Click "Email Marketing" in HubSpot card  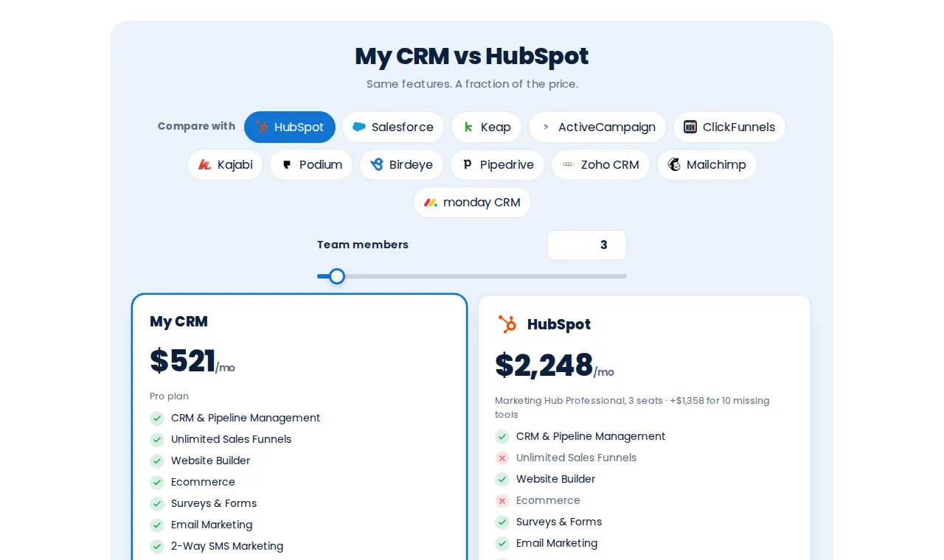tap(557, 543)
